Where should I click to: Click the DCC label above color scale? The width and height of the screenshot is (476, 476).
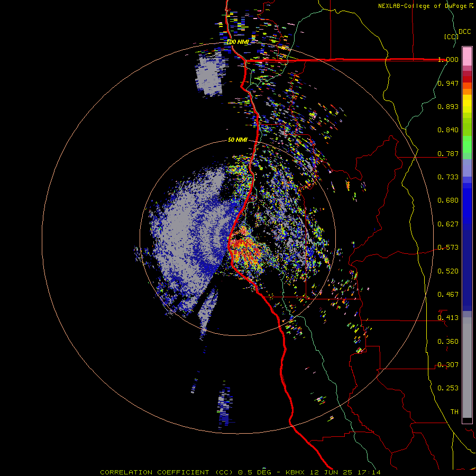point(465,32)
